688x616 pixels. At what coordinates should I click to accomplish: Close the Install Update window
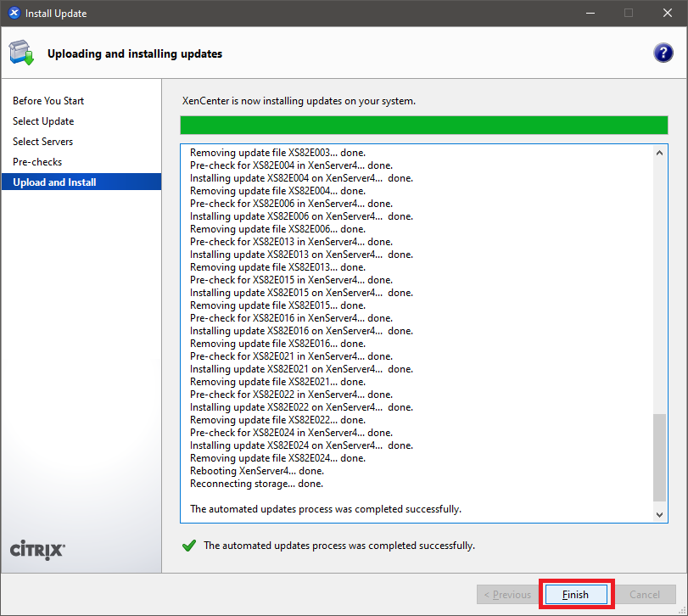coord(668,14)
